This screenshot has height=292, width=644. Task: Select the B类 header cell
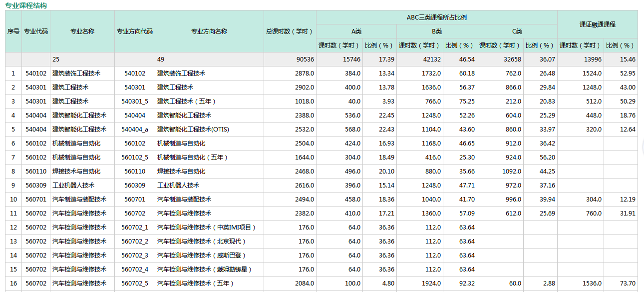pyautogui.click(x=437, y=31)
